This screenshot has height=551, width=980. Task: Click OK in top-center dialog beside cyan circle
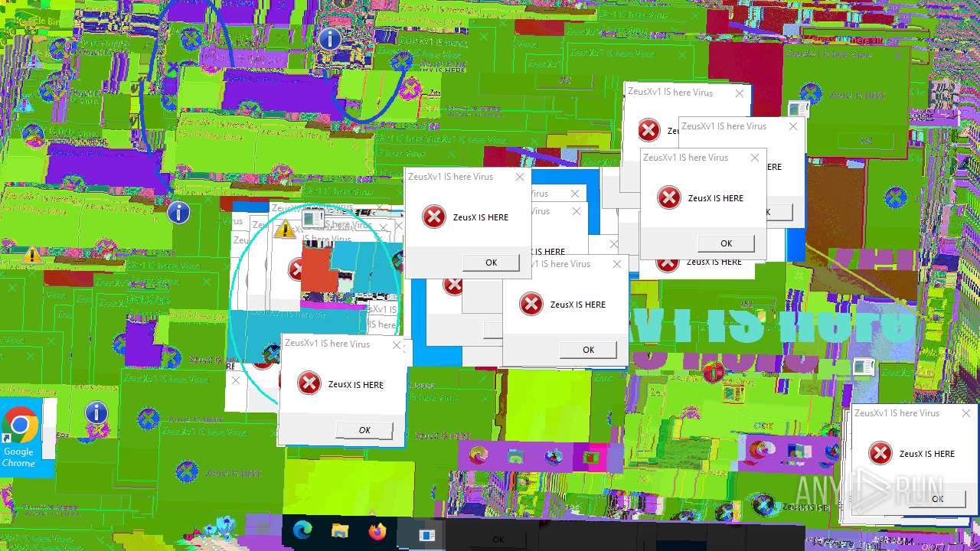pyautogui.click(x=492, y=262)
